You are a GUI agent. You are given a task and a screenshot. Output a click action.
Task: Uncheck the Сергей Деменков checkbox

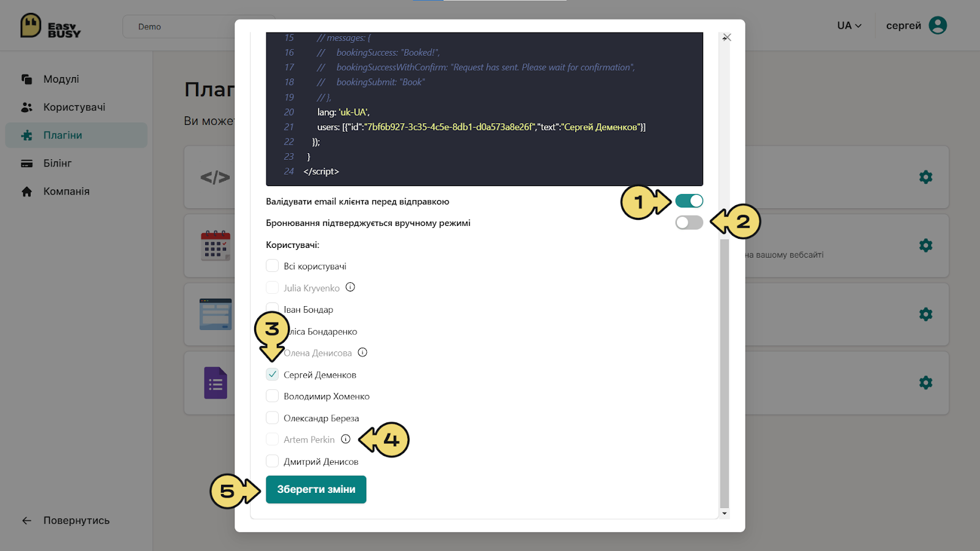273,374
